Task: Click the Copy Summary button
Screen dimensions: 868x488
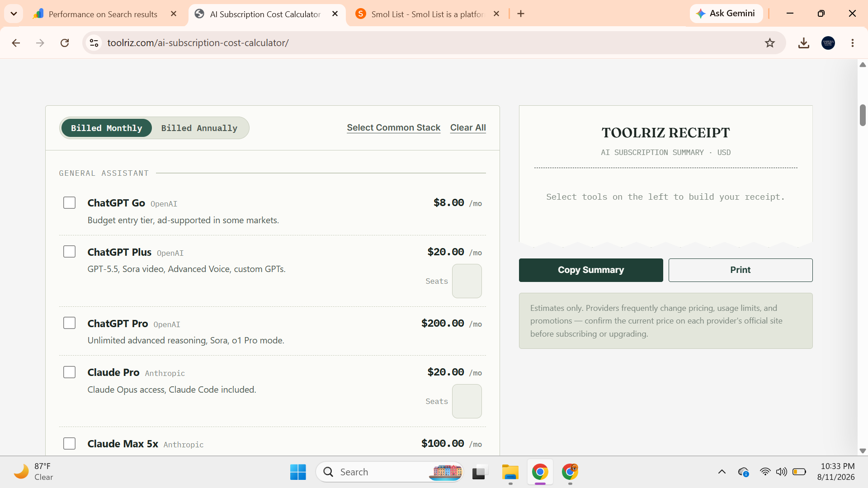Action: [x=591, y=270]
